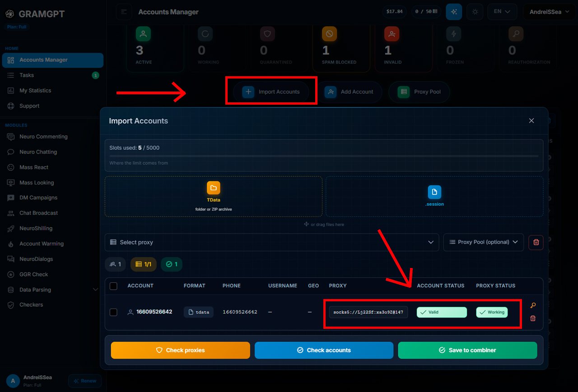Click the socks5 proxy input field

(x=368, y=312)
